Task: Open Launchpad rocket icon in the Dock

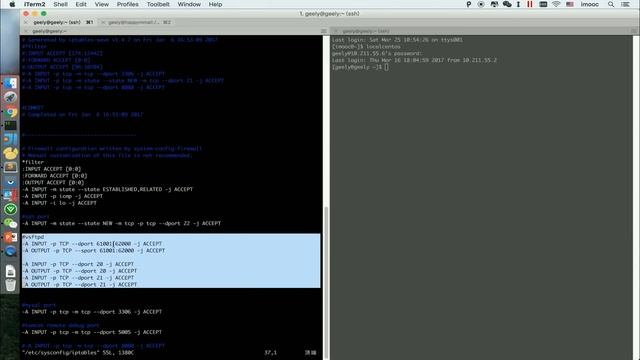Action: (x=11, y=97)
